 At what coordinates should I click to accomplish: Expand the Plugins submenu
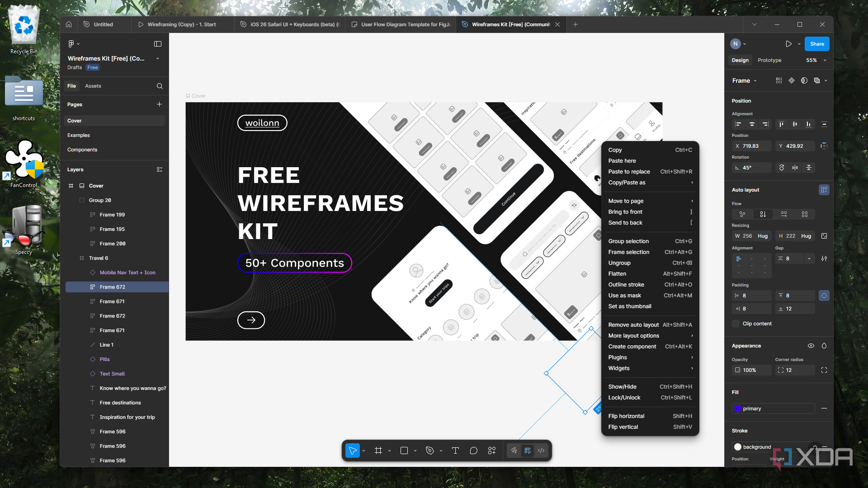coord(650,357)
